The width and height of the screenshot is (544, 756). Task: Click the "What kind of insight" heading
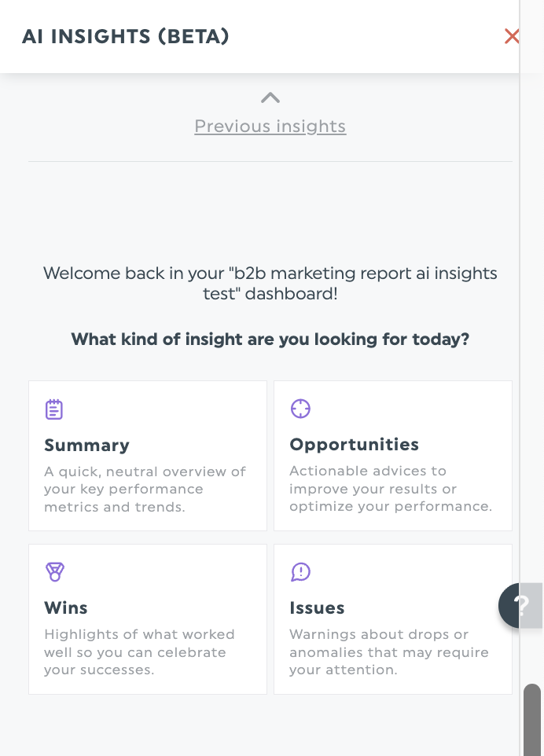click(270, 339)
